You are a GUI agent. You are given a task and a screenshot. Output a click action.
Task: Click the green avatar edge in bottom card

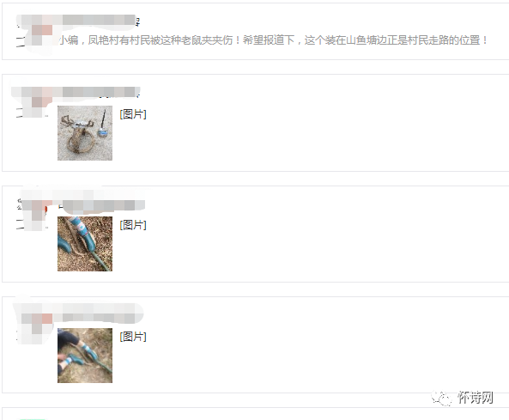[33, 418]
